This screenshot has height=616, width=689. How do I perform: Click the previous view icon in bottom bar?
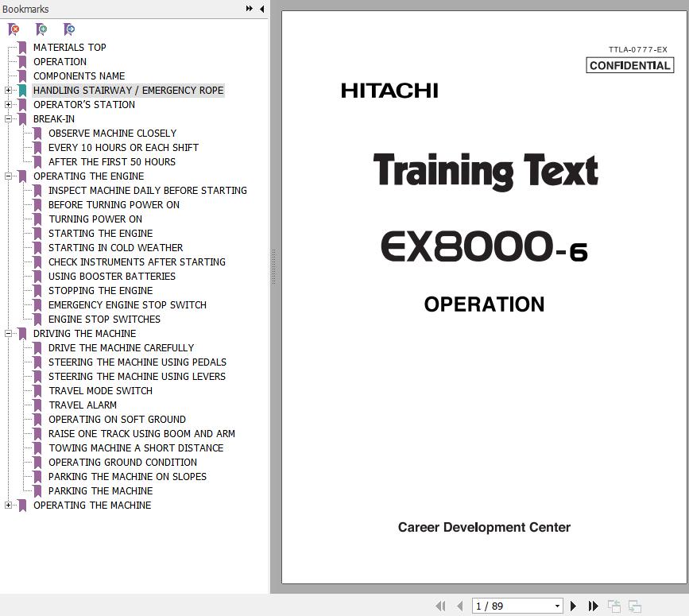click(x=614, y=606)
